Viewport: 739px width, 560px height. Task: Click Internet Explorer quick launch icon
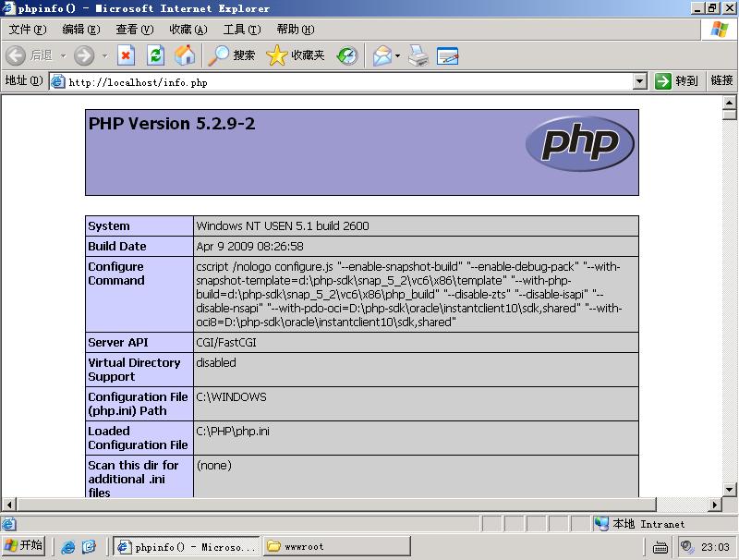click(68, 547)
